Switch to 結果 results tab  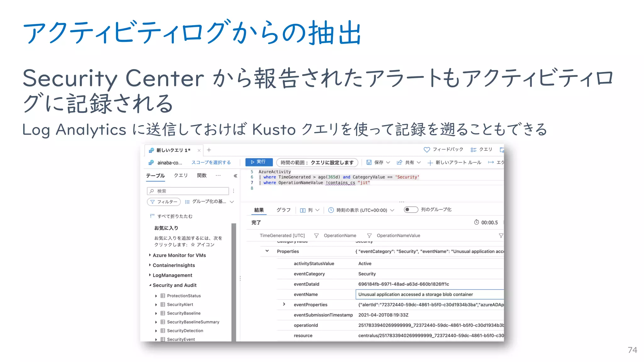[x=259, y=210]
